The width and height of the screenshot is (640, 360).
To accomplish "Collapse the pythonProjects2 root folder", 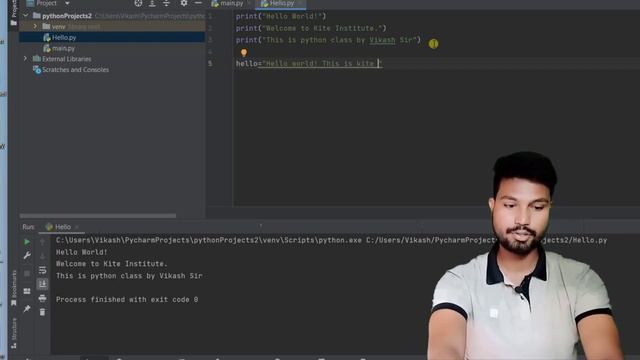I will [26, 16].
